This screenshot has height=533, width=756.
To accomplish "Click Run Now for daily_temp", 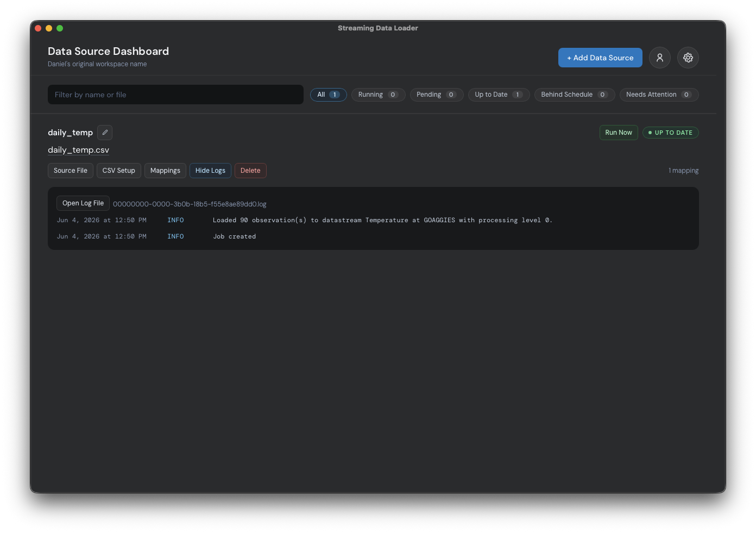I will click(619, 133).
